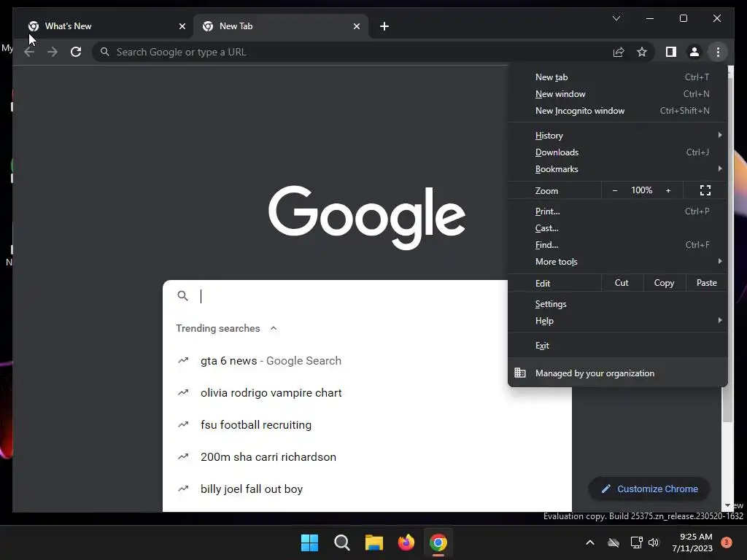747x560 pixels.
Task: Click the page vertical scrollbar thumb
Action: point(727,404)
